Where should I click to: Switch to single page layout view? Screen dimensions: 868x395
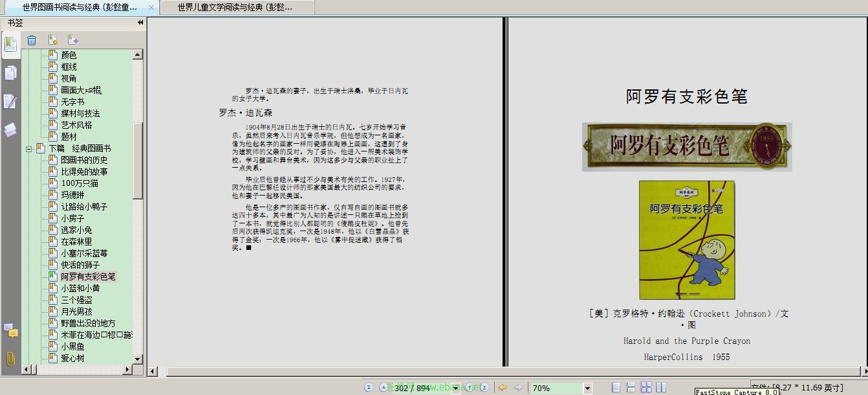[x=616, y=387]
